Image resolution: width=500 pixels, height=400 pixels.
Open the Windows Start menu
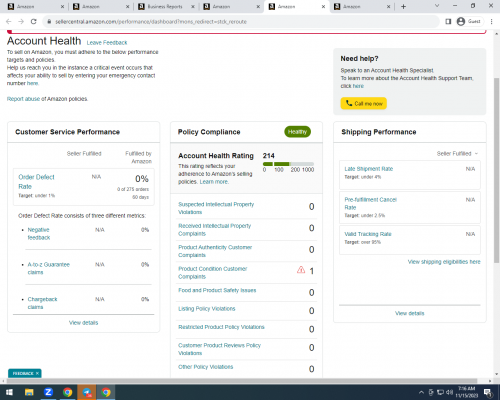pos(9,392)
